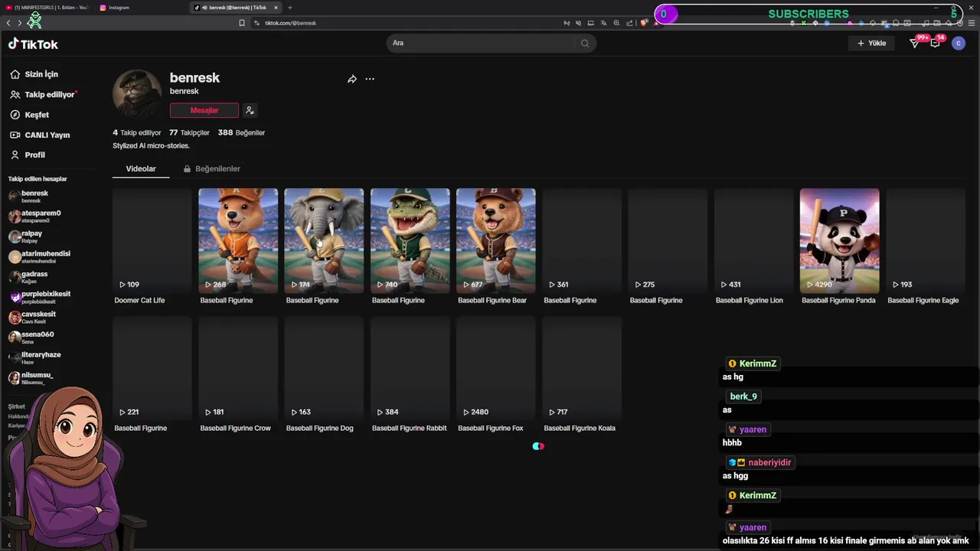Open the Baseball Figurine Koala video
The width and height of the screenshot is (980, 551).
click(x=582, y=368)
